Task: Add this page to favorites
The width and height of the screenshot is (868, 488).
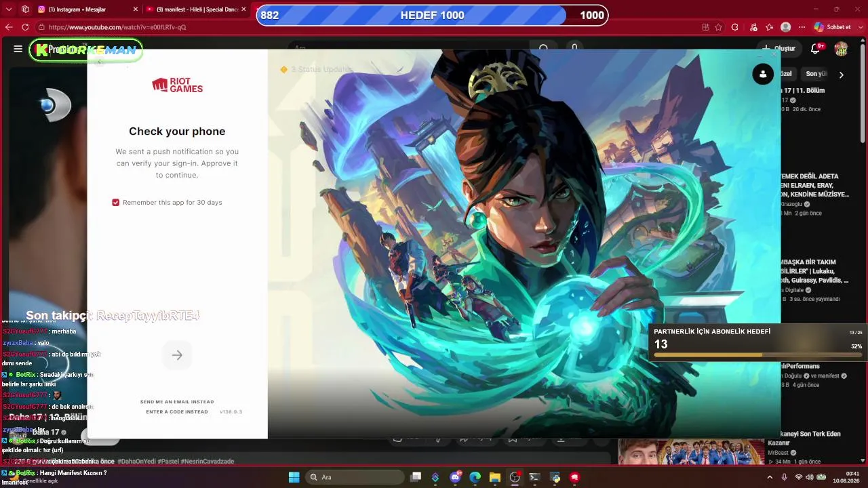Action: click(718, 27)
